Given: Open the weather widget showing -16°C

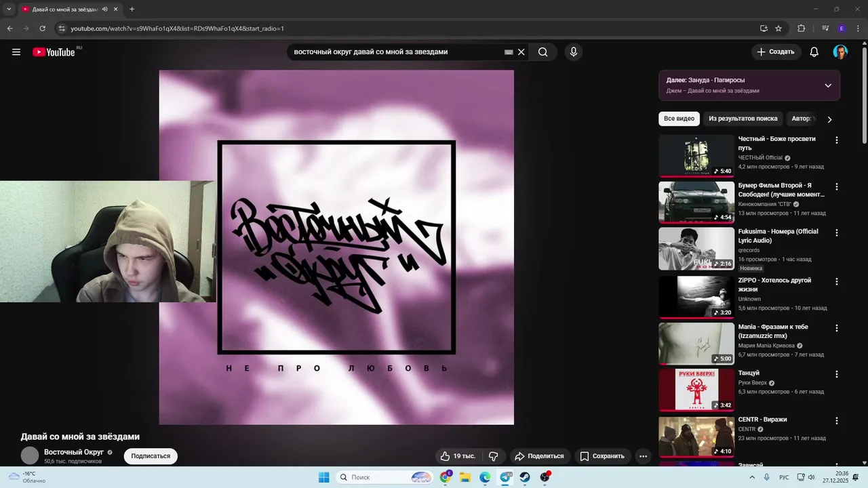Looking at the screenshot, I should tap(27, 477).
